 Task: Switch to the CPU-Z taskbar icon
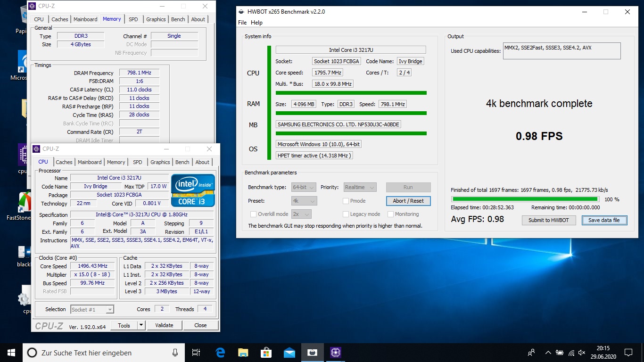(x=335, y=353)
